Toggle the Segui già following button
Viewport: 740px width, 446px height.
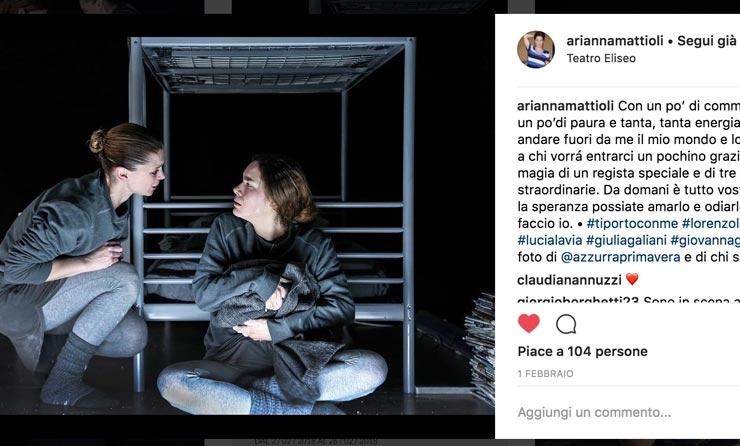707,41
